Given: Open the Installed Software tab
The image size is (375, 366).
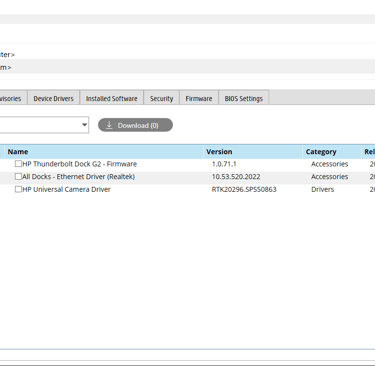Looking at the screenshot, I should pos(112,98).
